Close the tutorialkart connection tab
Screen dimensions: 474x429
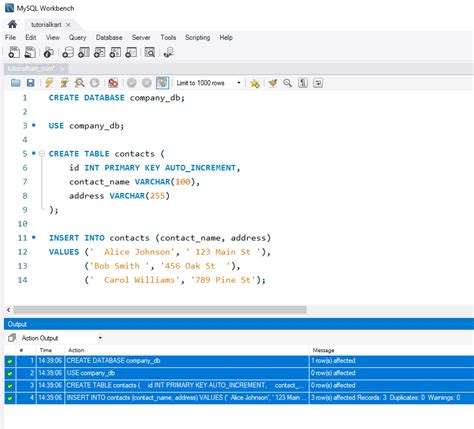(68, 25)
